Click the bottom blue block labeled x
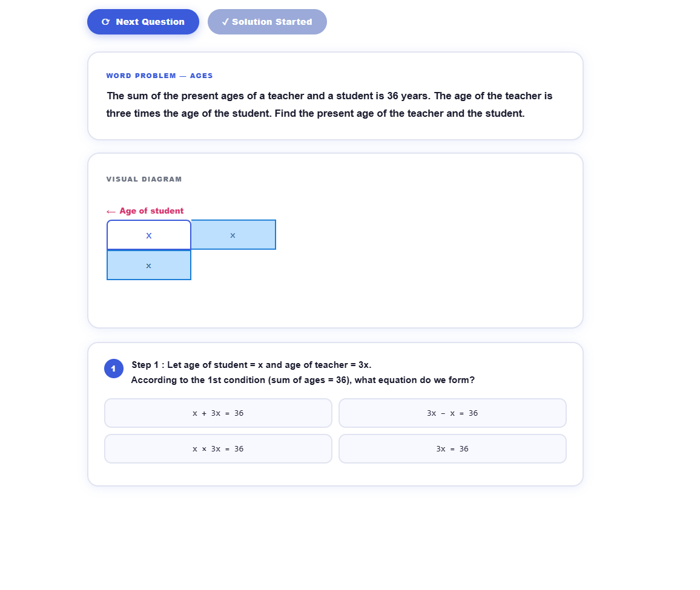700x590 pixels. click(x=148, y=265)
